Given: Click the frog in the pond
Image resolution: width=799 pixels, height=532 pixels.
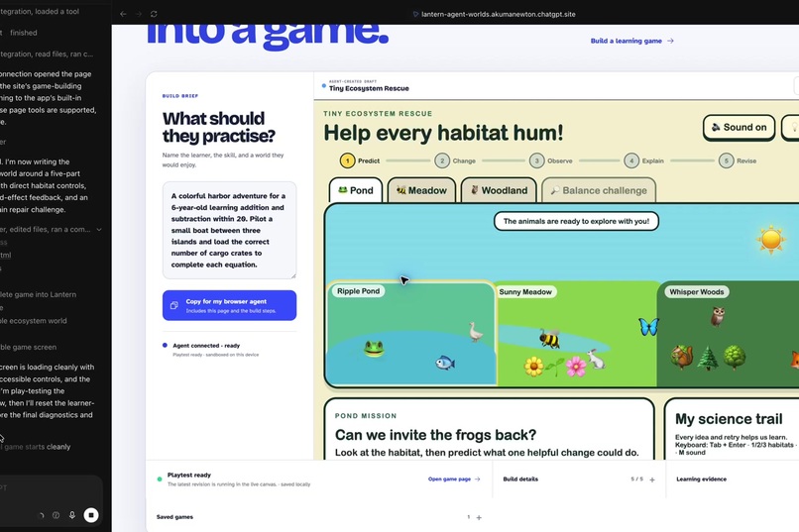Looking at the screenshot, I should click(374, 349).
